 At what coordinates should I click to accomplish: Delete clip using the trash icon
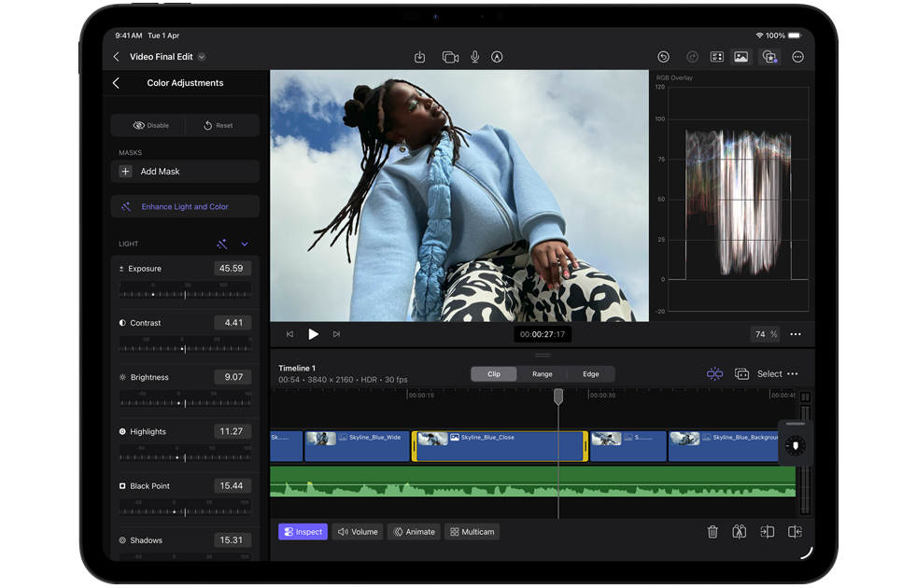[x=712, y=532]
